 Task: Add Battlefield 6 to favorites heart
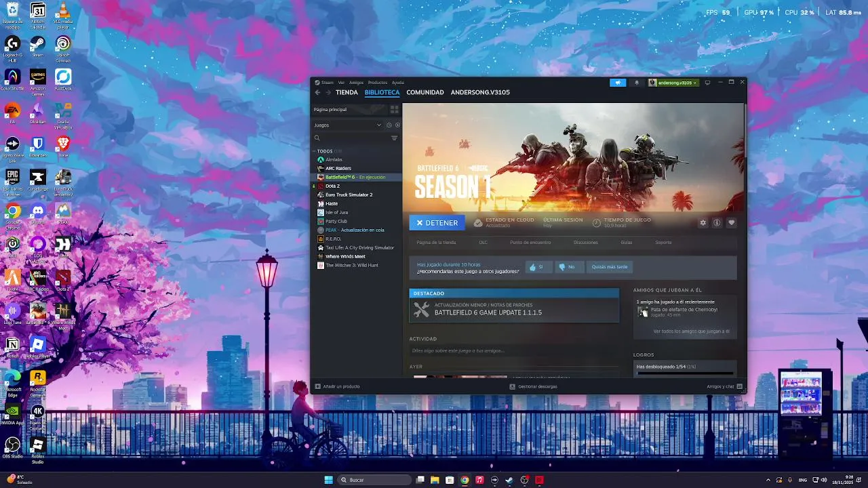click(731, 222)
